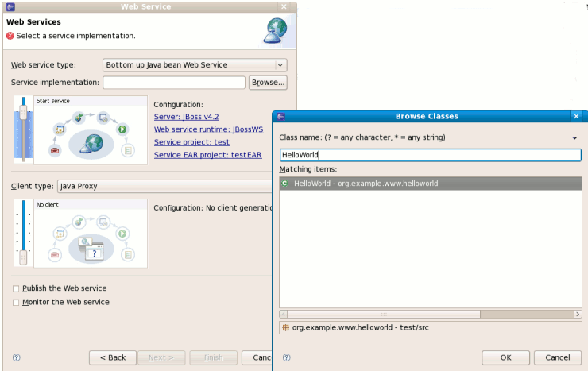Open Service project: test link
The image size is (588, 371).
click(x=191, y=142)
